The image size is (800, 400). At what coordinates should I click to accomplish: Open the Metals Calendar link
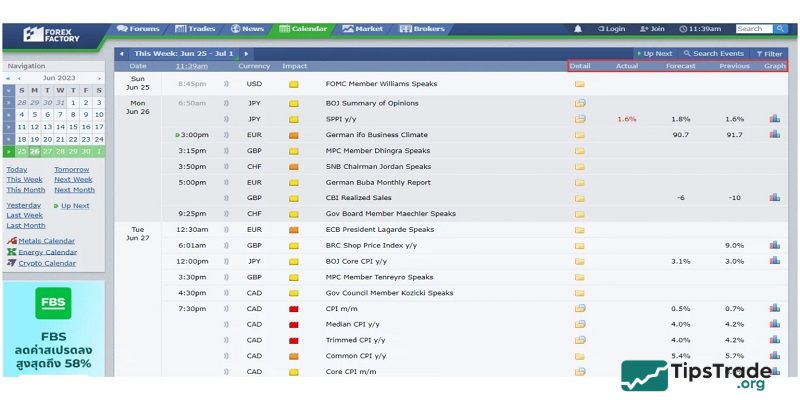click(45, 241)
